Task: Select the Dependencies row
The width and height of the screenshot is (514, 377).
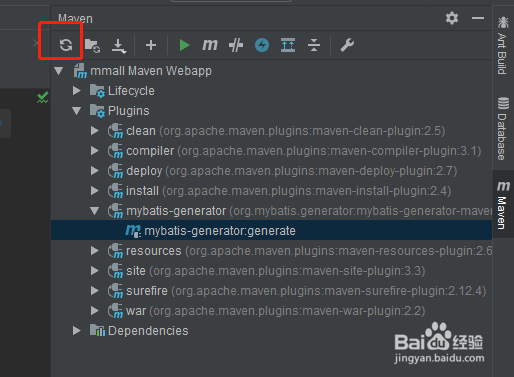Action: click(271, 331)
